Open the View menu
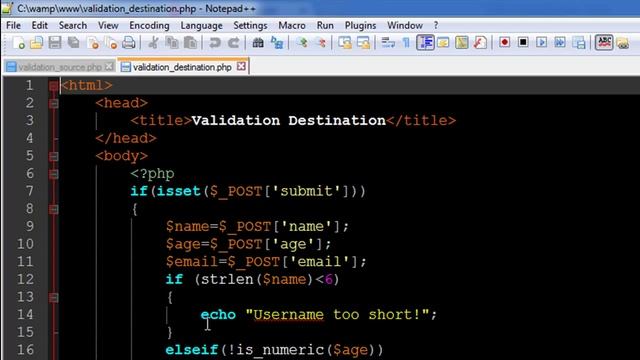 tap(108, 25)
